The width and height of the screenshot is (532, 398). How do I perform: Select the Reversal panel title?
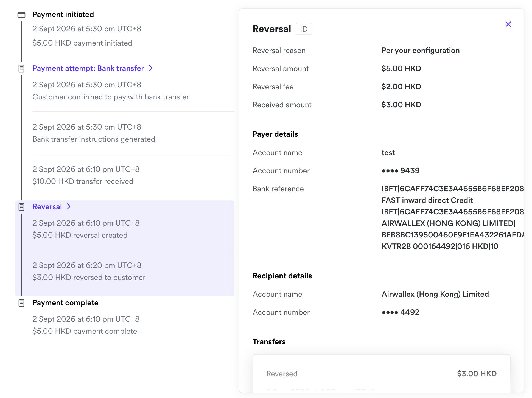coord(272,29)
